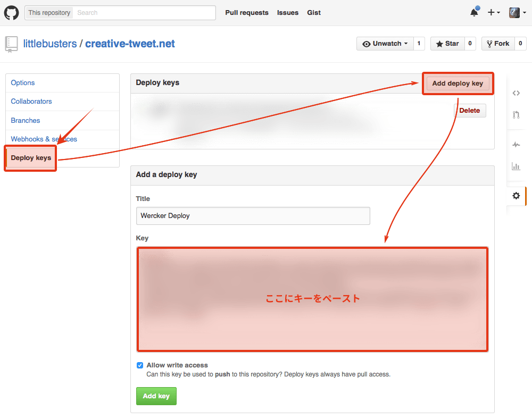Open the Pulse activity icon
This screenshot has height=419, width=532.
(x=516, y=145)
